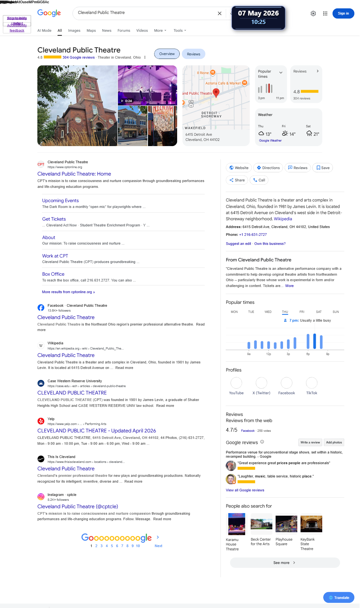Viewport: 364px width, 608px height.
Task: Click the CPT favicon of the cptonline result
Action: tap(41, 164)
